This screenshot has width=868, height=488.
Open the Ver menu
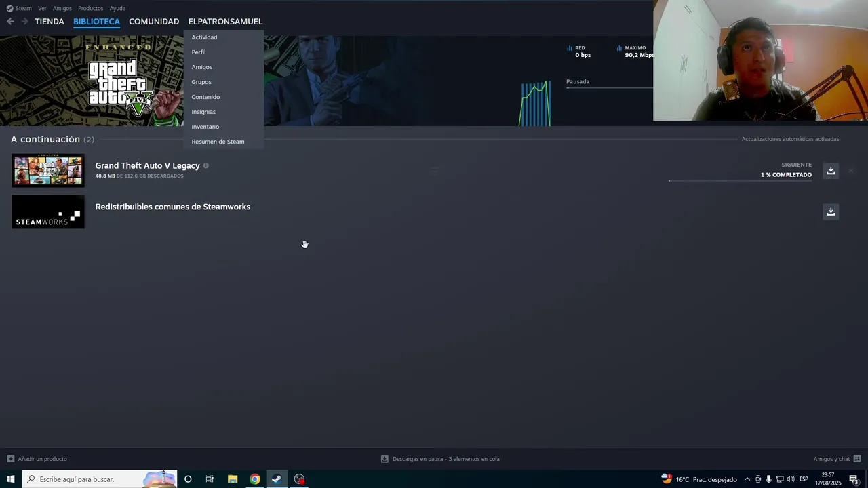pos(42,8)
